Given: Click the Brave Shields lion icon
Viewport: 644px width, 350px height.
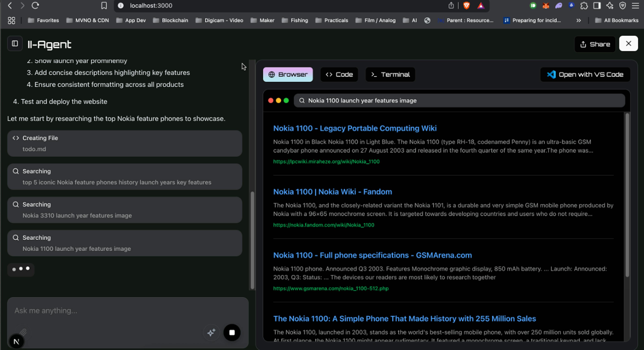Looking at the screenshot, I should tap(466, 6).
